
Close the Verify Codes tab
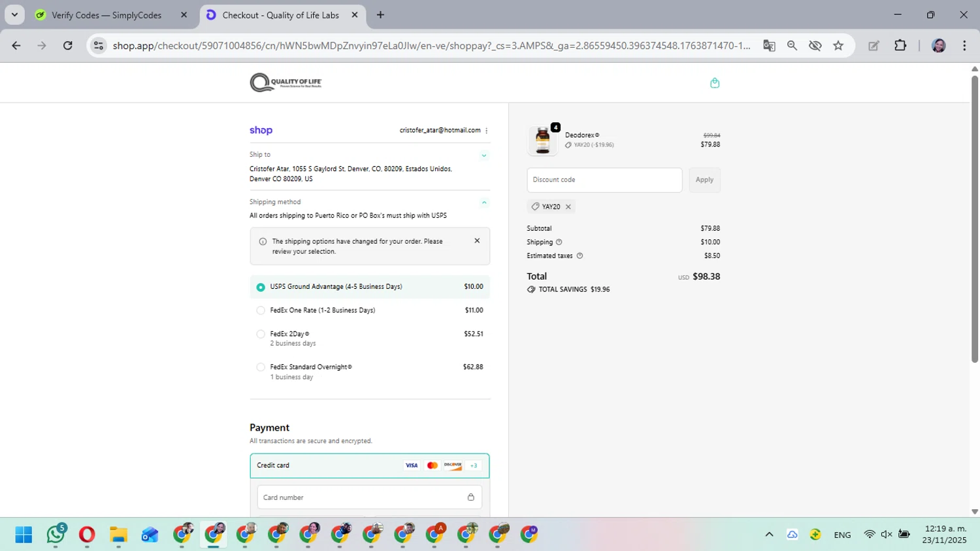(184, 15)
